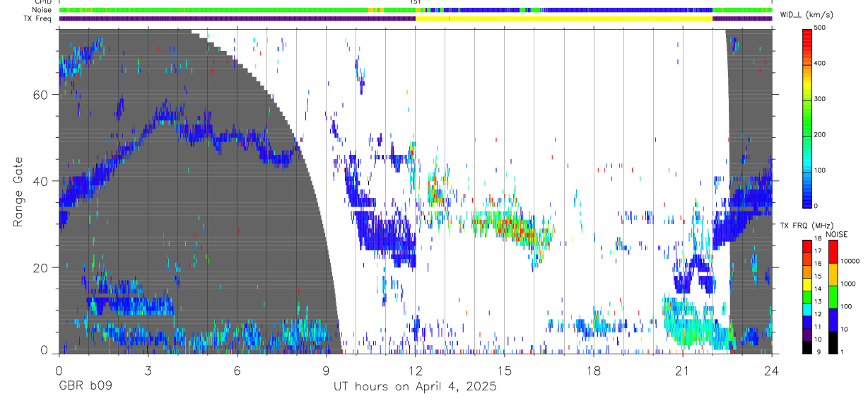Click the 10000 label on NOISE legend
Image resolution: width=868 pixels, height=401 pixels.
pyautogui.click(x=850, y=261)
